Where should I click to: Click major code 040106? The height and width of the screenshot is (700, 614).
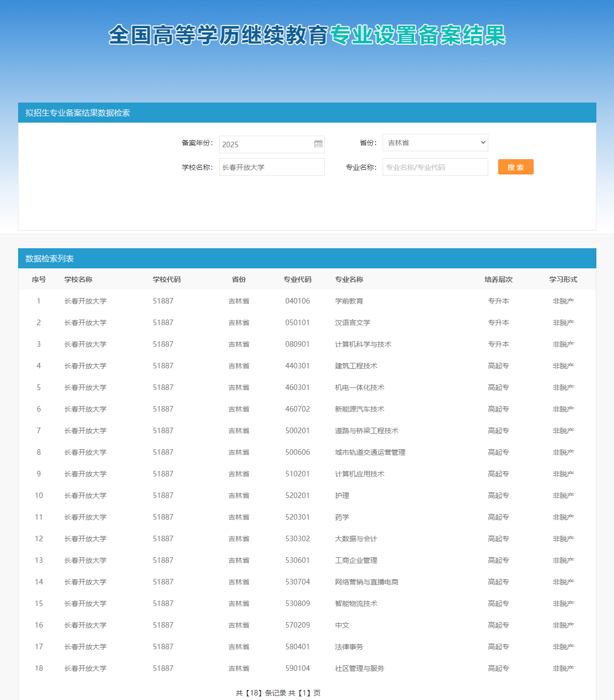[x=298, y=301]
